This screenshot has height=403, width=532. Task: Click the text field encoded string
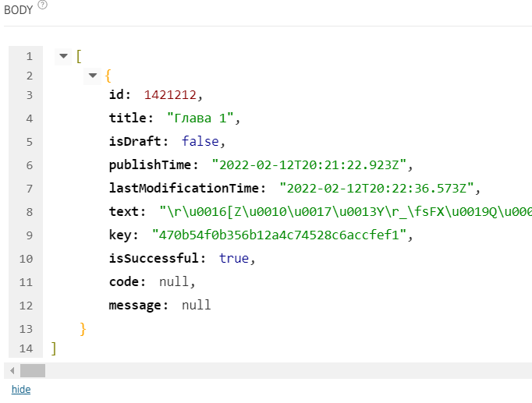(345, 211)
